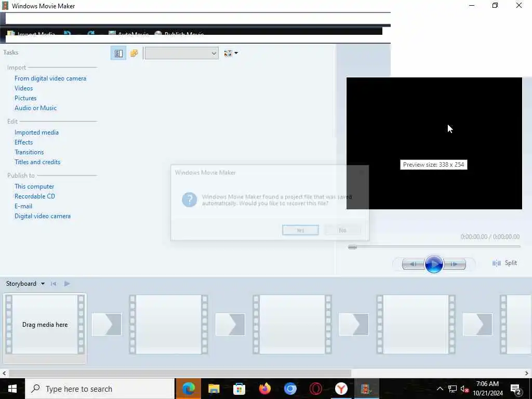
Task: Click the Movie Maker taskbar icon
Action: tap(366, 389)
